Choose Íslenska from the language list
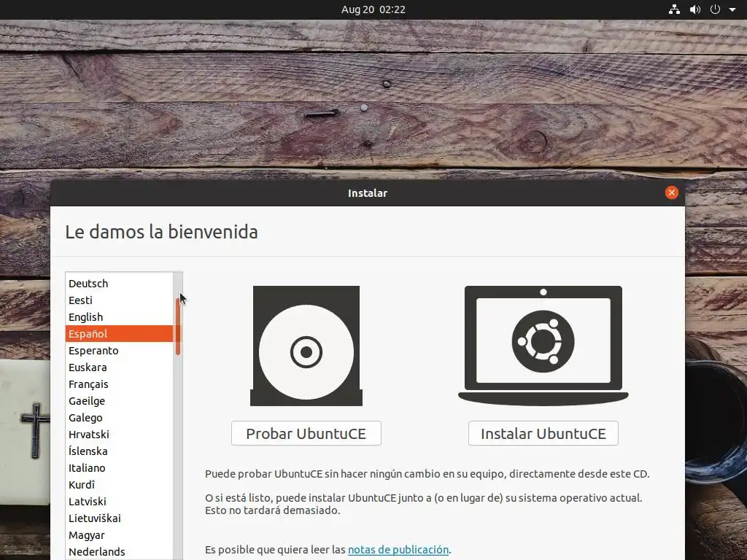Viewport: 747px width, 560px height. click(119, 451)
